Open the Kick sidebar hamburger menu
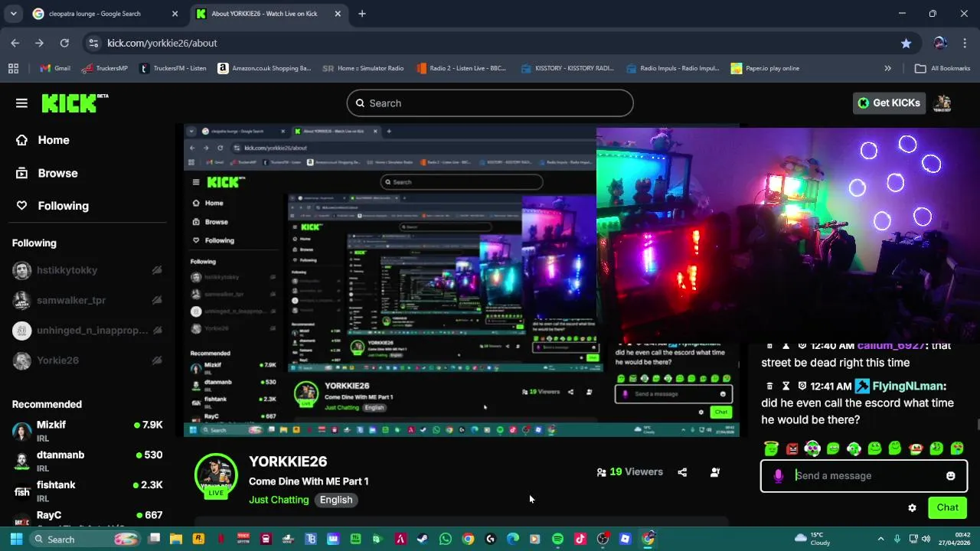980x551 pixels. pyautogui.click(x=21, y=103)
